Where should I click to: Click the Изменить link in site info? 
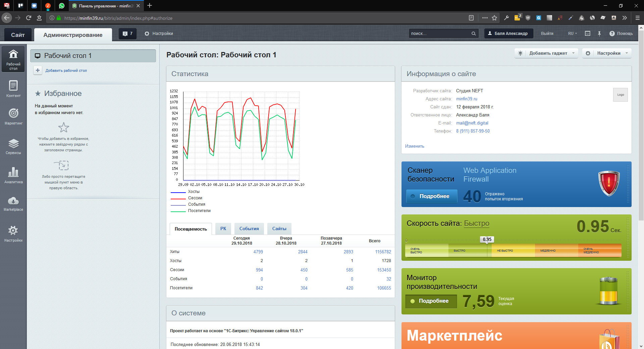pos(415,146)
